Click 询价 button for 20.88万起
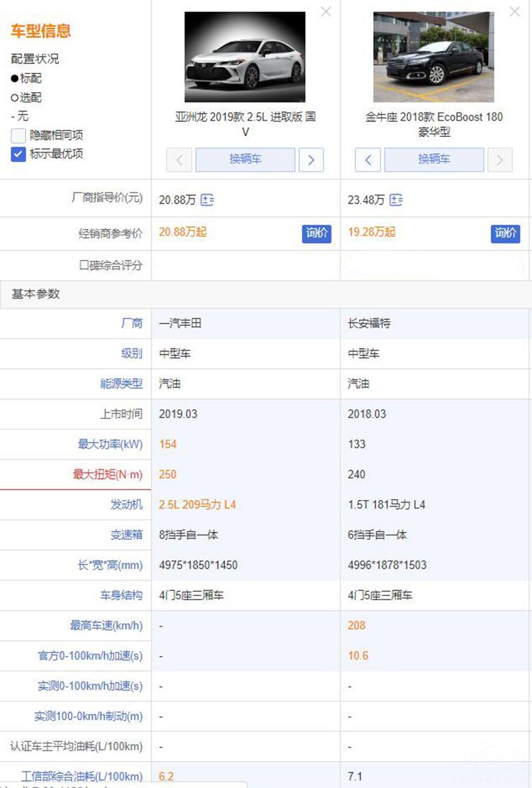 (x=316, y=233)
